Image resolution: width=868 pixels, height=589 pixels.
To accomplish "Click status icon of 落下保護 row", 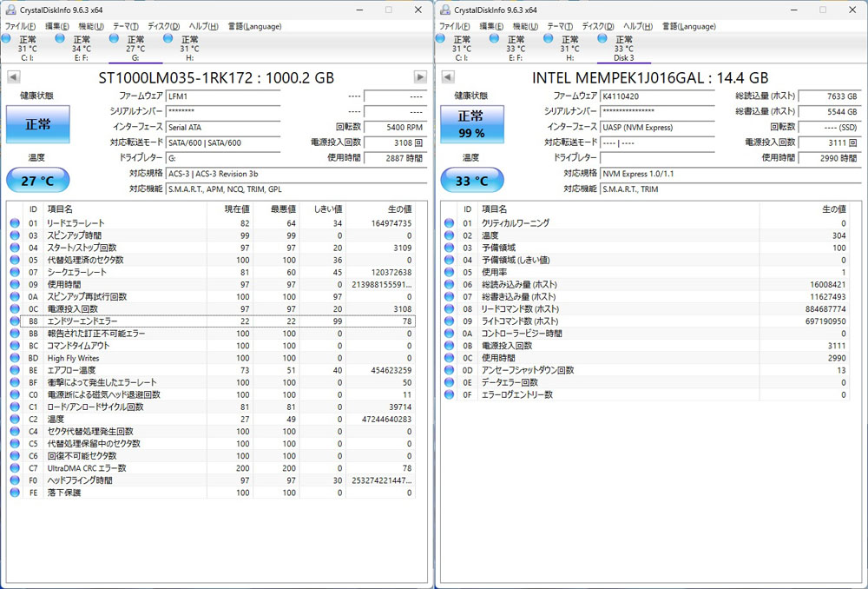I will [15, 493].
